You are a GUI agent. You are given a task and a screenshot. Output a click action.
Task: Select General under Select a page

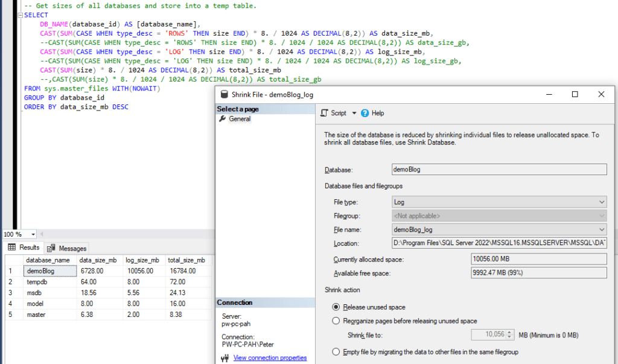(240, 118)
